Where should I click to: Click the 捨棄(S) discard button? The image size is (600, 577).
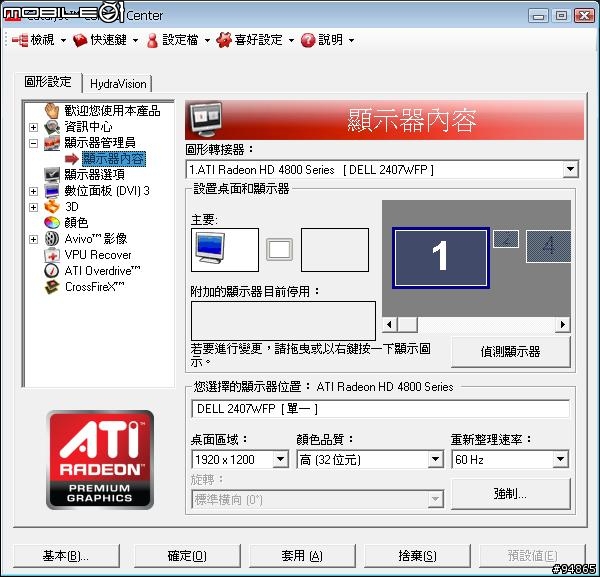417,556
